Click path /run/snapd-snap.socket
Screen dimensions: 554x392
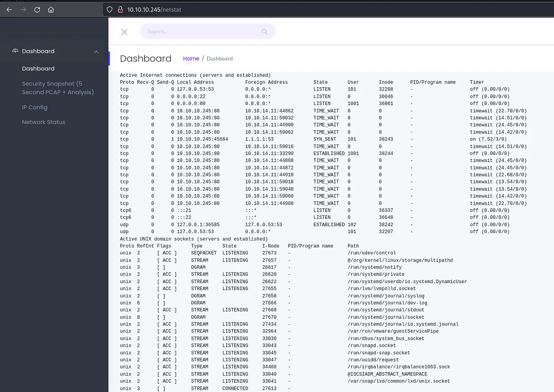click(x=379, y=353)
